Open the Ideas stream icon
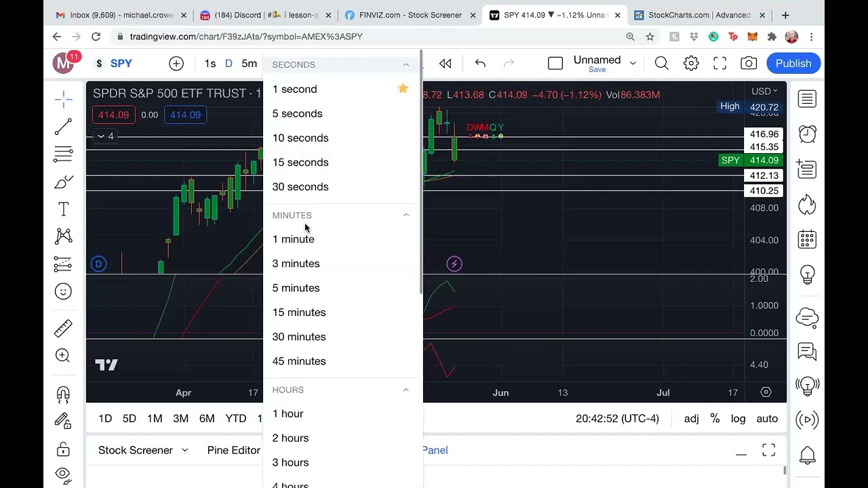 pyautogui.click(x=807, y=386)
